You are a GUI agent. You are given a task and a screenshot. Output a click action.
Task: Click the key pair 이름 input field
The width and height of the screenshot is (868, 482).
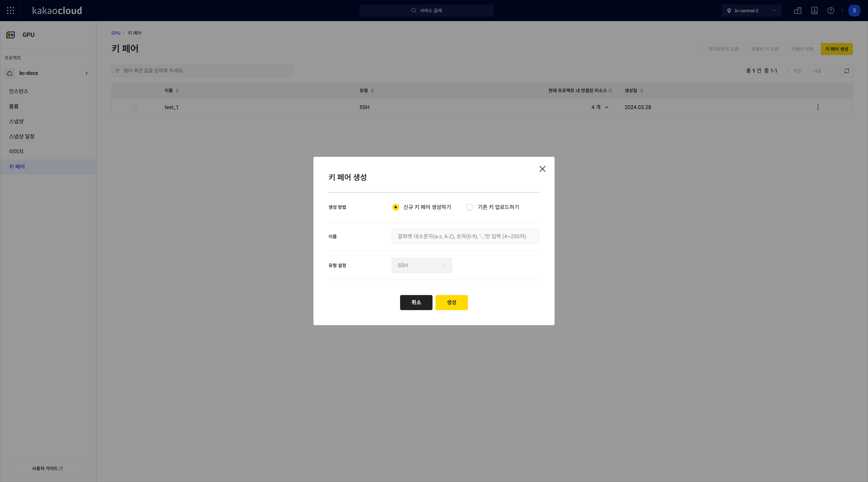[465, 236]
